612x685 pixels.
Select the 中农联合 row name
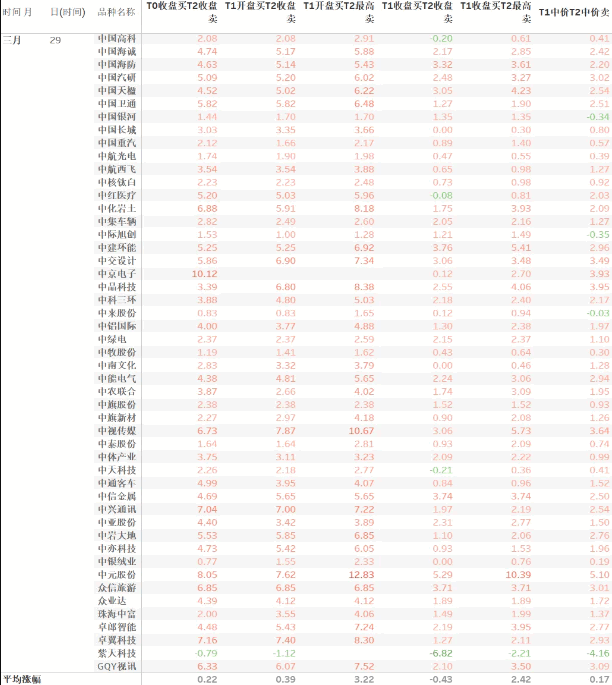pyautogui.click(x=117, y=392)
